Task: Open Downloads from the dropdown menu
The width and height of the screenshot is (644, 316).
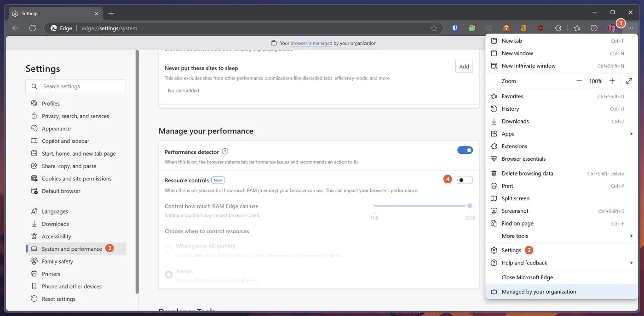Action: (x=562, y=121)
